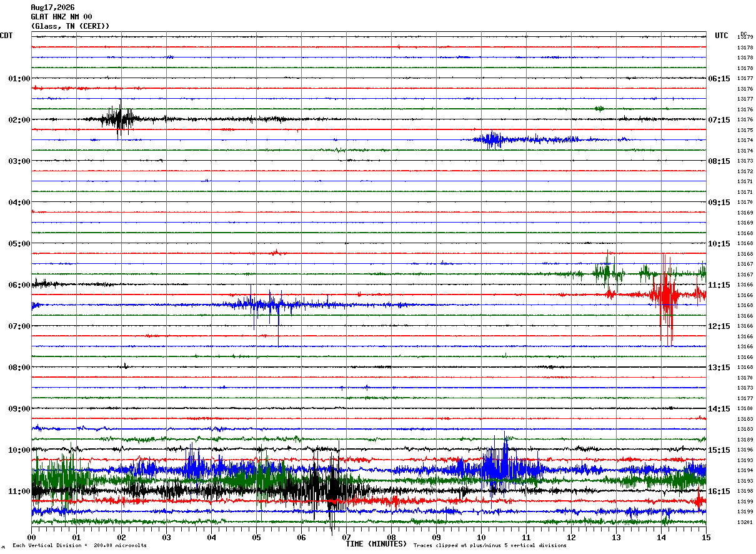Screen dimensions: 756x554
Task: Select the 07:00 CDT row label
Action: click(x=19, y=326)
